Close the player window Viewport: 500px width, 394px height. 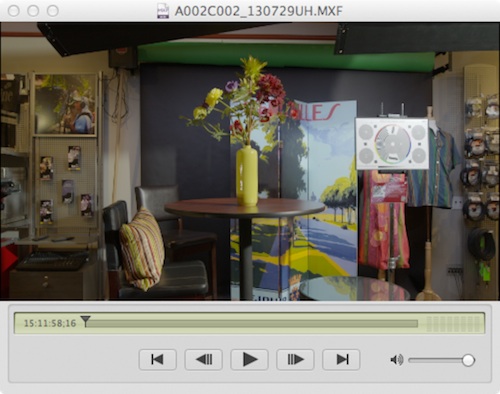coord(14,11)
